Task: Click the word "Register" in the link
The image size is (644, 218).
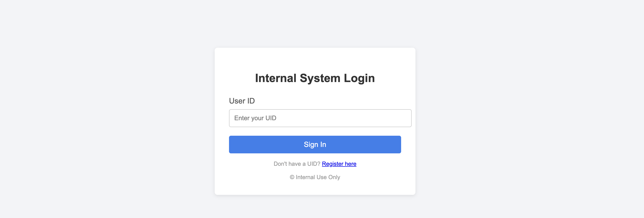Action: [x=333, y=164]
